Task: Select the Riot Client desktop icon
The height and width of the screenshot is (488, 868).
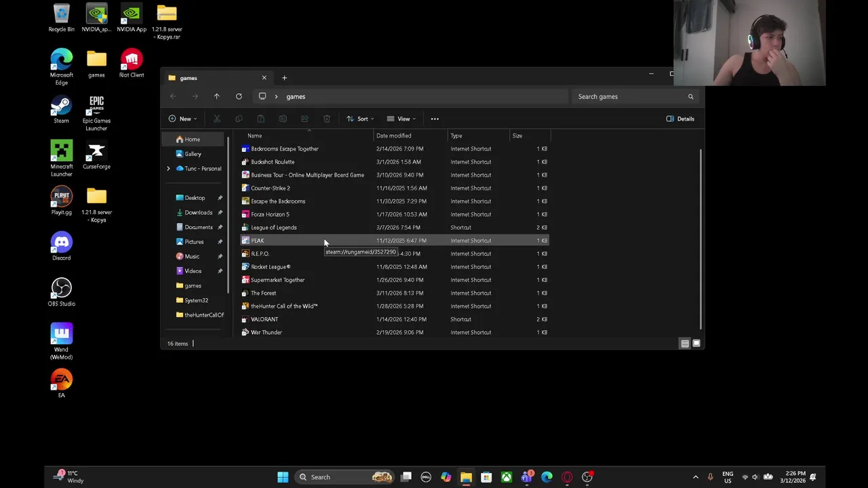Action: 132,64
